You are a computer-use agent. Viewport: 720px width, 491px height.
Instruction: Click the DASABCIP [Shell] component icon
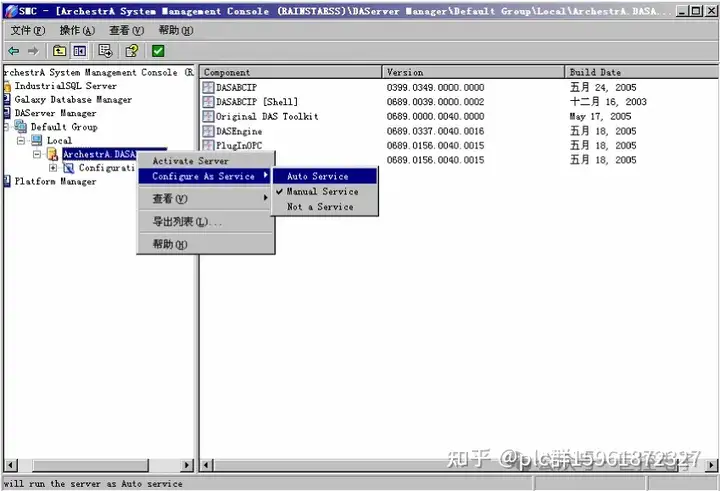point(208,102)
